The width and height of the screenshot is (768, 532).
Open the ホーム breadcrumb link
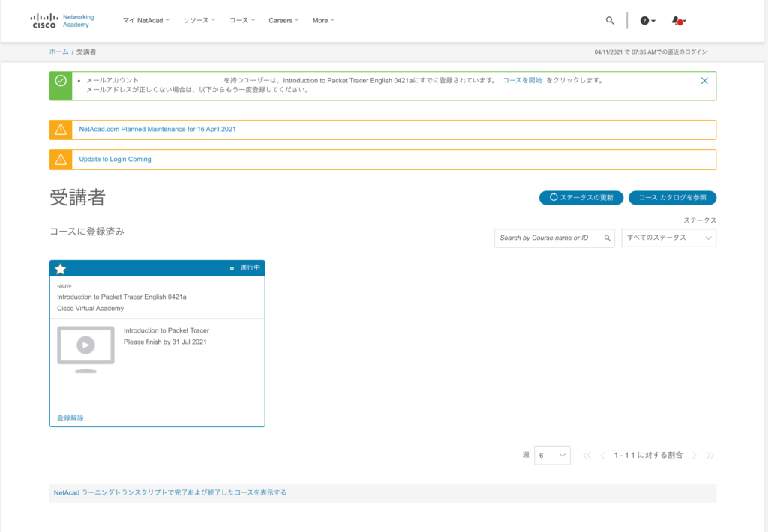58,52
